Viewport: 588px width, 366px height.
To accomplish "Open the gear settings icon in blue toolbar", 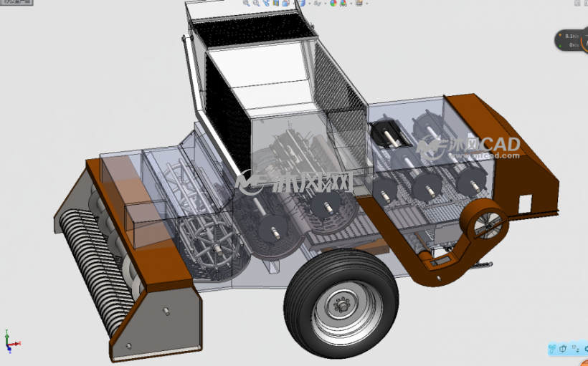I will 586,349.
